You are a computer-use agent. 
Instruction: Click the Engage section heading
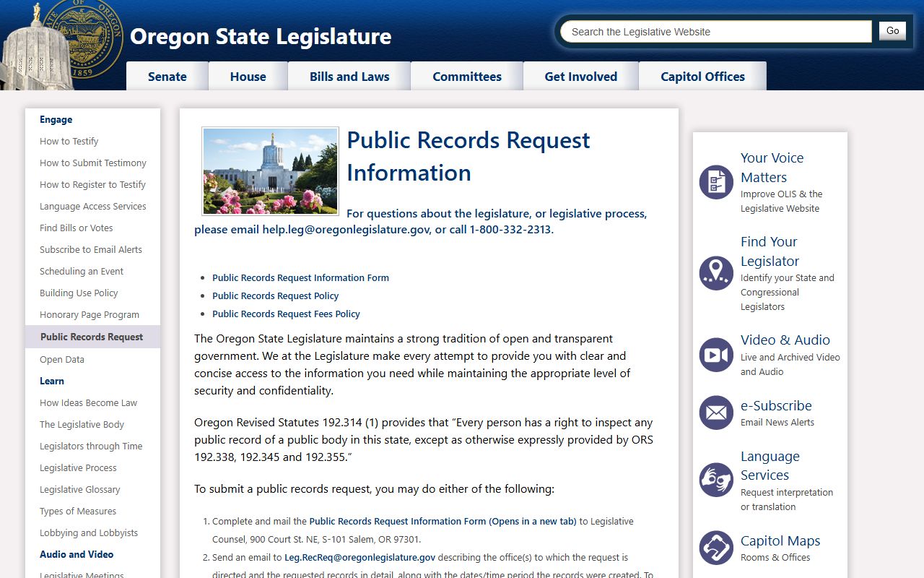pyautogui.click(x=56, y=119)
